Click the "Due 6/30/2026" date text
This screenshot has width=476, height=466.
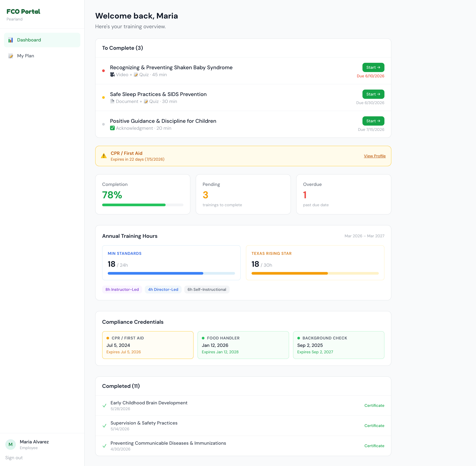[x=370, y=103]
